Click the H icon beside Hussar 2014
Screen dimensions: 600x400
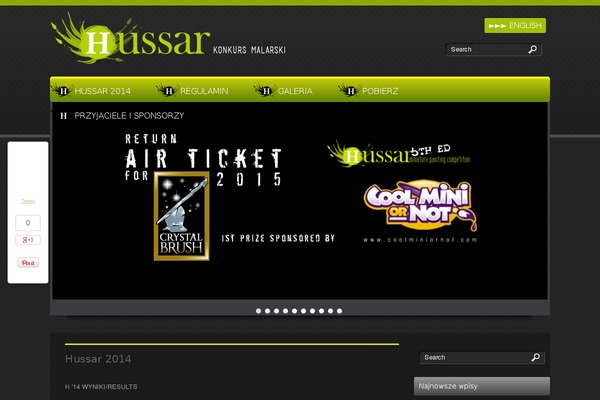coord(62,91)
